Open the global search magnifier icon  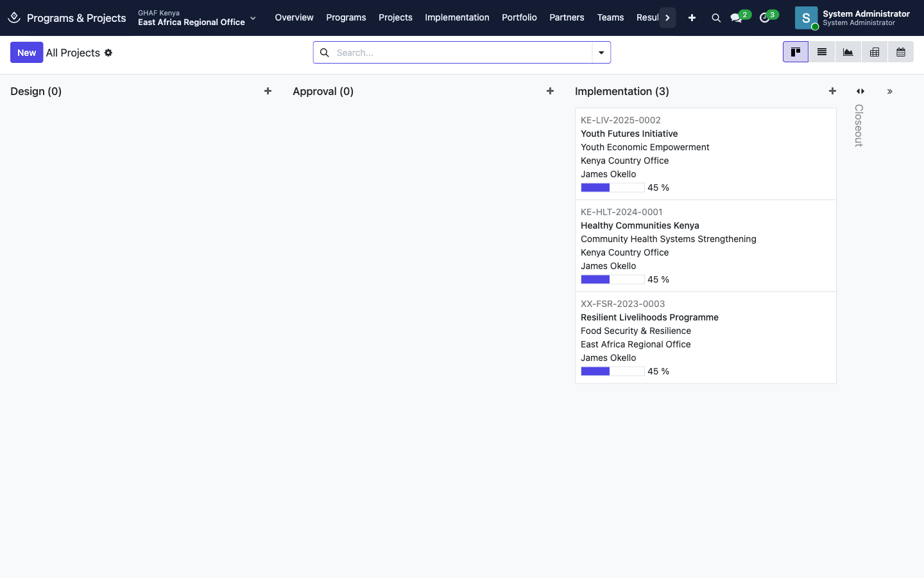(716, 18)
